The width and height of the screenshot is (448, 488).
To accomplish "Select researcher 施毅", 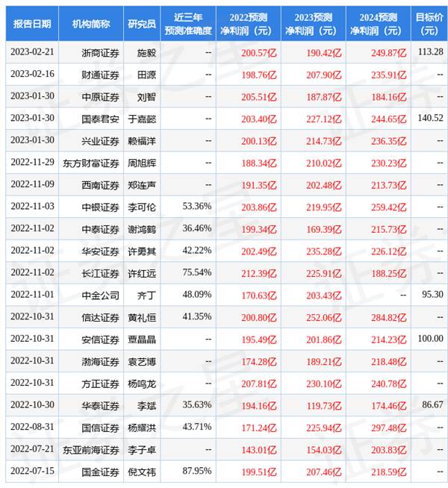I will (146, 53).
